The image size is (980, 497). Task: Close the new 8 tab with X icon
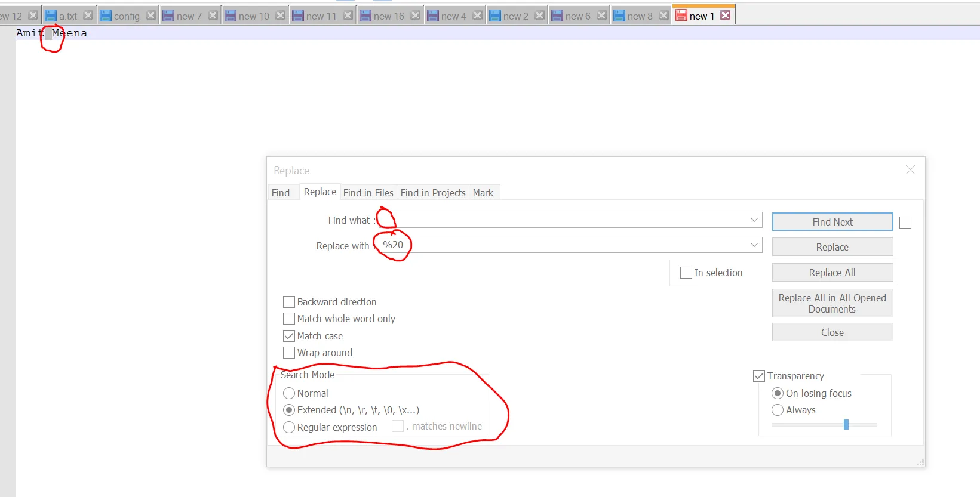tap(663, 16)
